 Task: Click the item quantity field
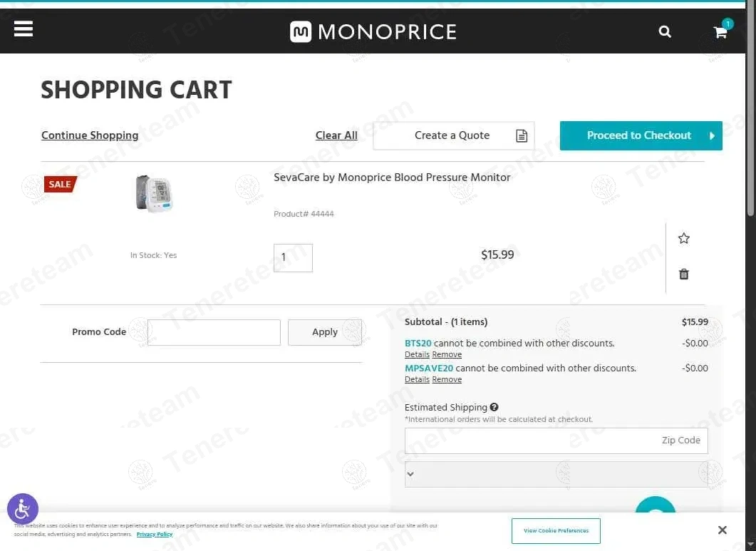(293, 258)
